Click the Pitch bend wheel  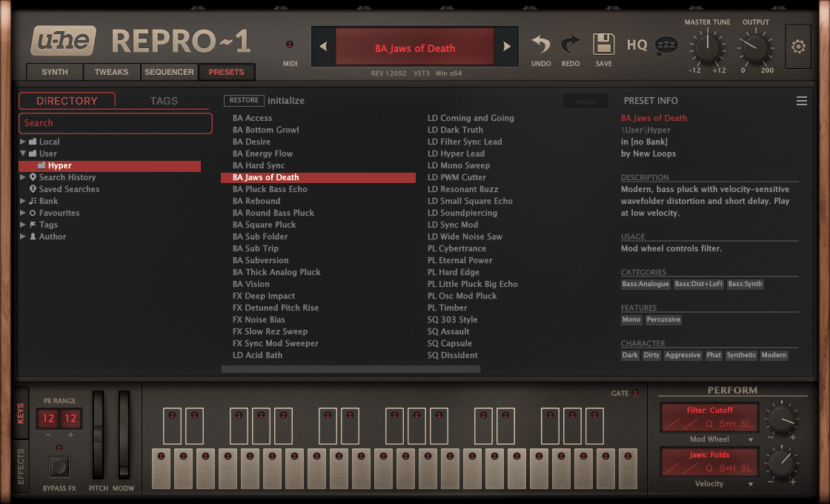(x=98, y=435)
